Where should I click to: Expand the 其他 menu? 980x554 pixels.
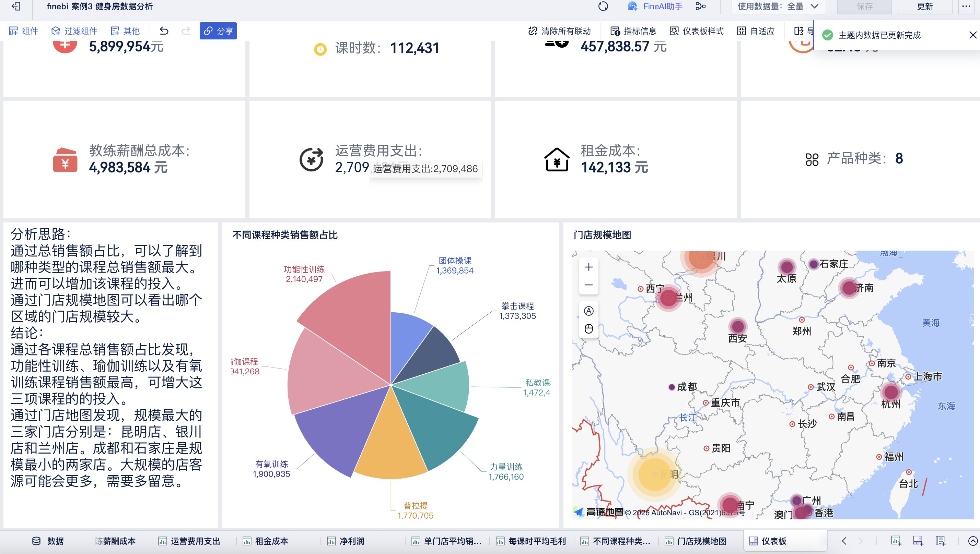click(x=125, y=31)
